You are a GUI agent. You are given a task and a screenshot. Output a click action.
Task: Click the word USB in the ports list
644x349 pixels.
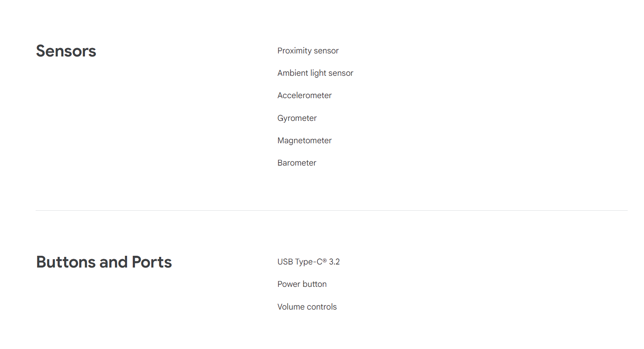point(285,262)
